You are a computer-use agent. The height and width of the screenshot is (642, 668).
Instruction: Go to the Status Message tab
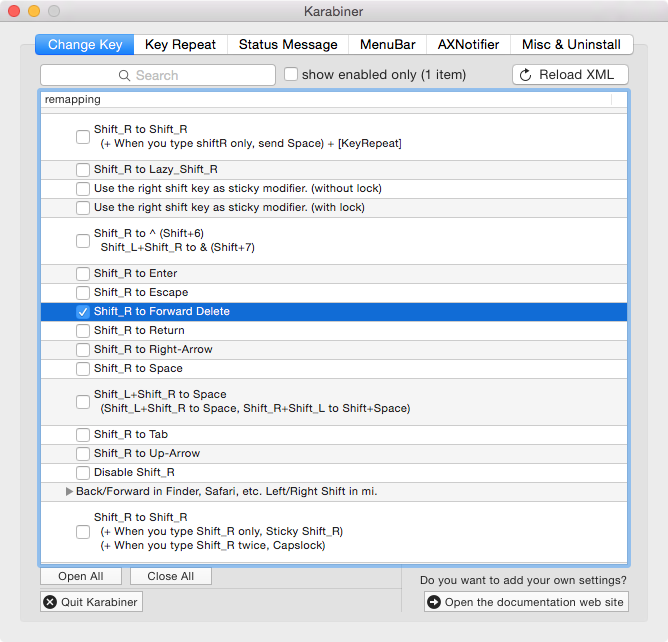288,45
